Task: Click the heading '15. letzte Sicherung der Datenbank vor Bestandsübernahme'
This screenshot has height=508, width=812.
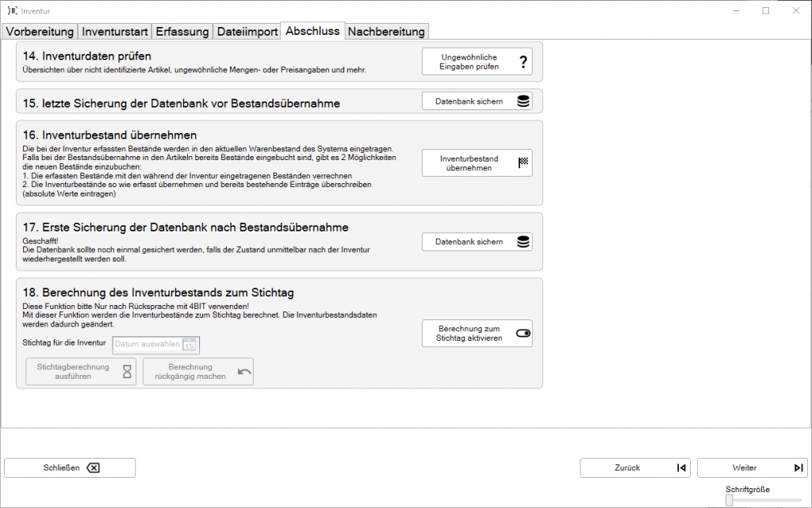Action: pyautogui.click(x=182, y=104)
